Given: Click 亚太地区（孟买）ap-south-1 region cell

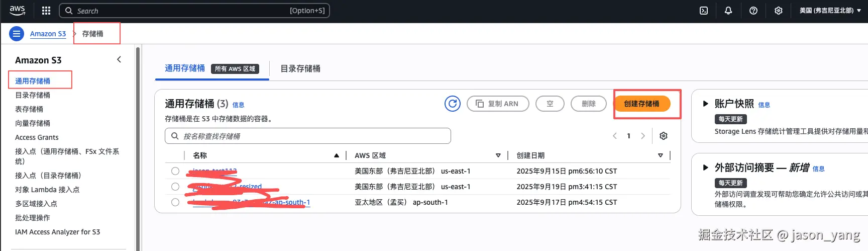Looking at the screenshot, I should (x=401, y=202).
